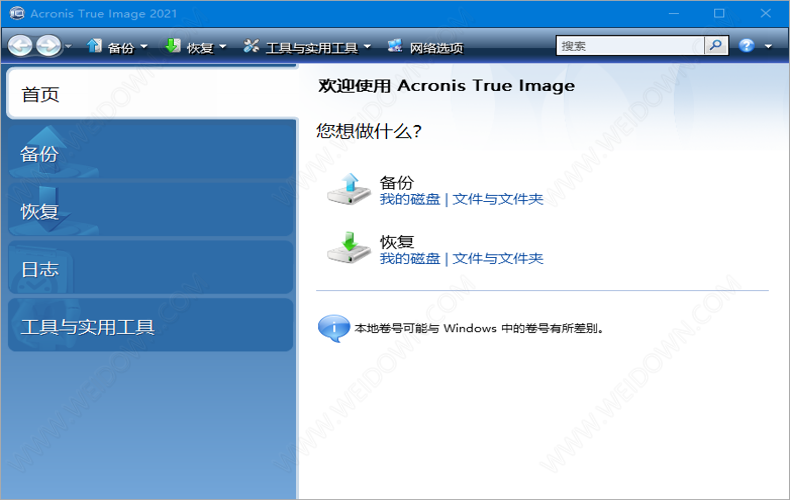The width and height of the screenshot is (790, 500).
Task: Open 工具与实用工具 in the sidebar
Action: tap(150, 327)
